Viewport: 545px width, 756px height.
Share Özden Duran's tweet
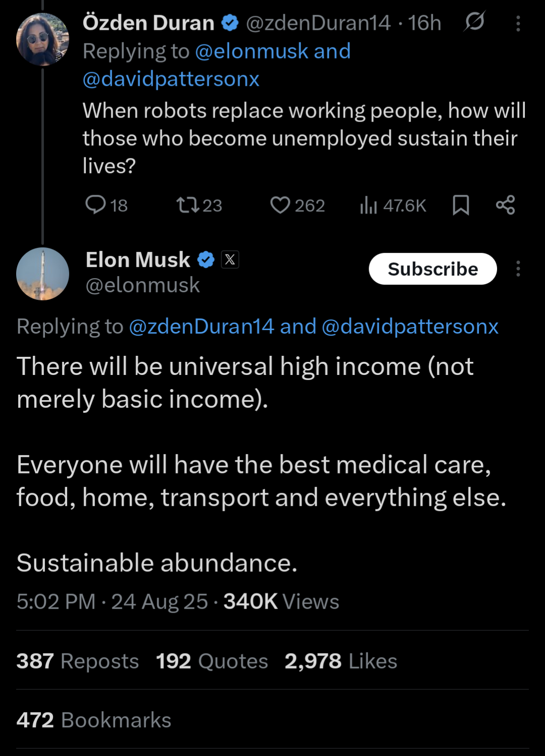point(505,205)
